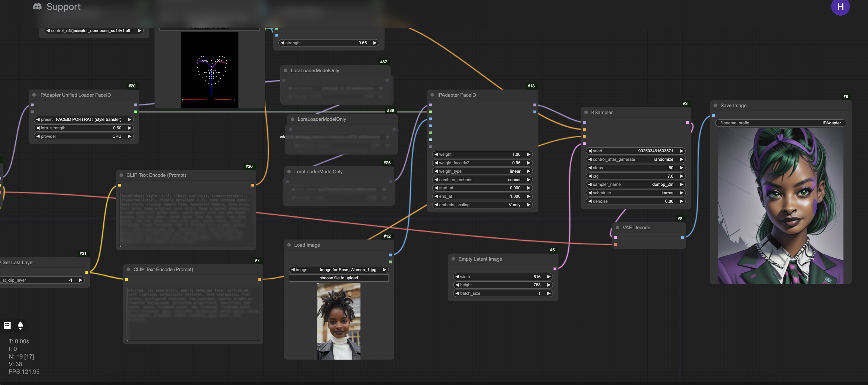Image resolution: width=868 pixels, height=385 pixels.
Task: Click the filename_prefix field in Save Image
Action: click(780, 123)
